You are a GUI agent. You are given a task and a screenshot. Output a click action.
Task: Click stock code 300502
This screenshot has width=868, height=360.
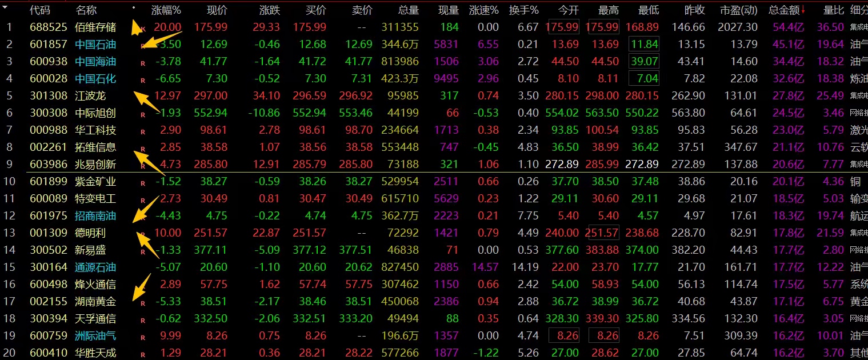click(x=49, y=250)
